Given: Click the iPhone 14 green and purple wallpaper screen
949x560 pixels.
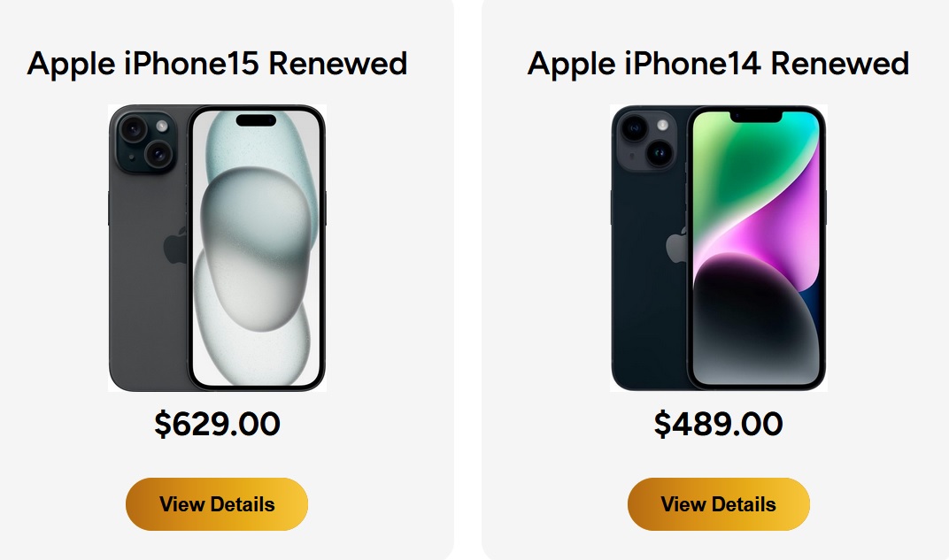Looking at the screenshot, I should 756,248.
